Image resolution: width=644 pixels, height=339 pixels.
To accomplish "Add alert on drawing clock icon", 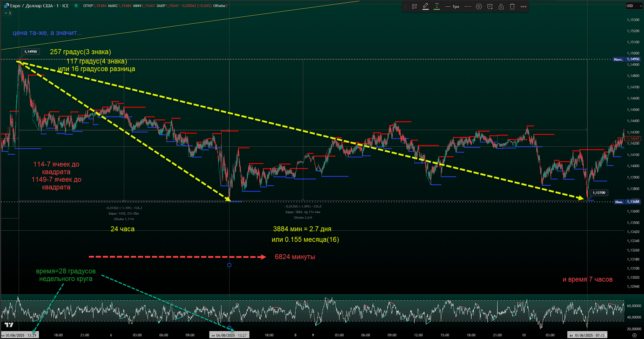I will tap(490, 6).
